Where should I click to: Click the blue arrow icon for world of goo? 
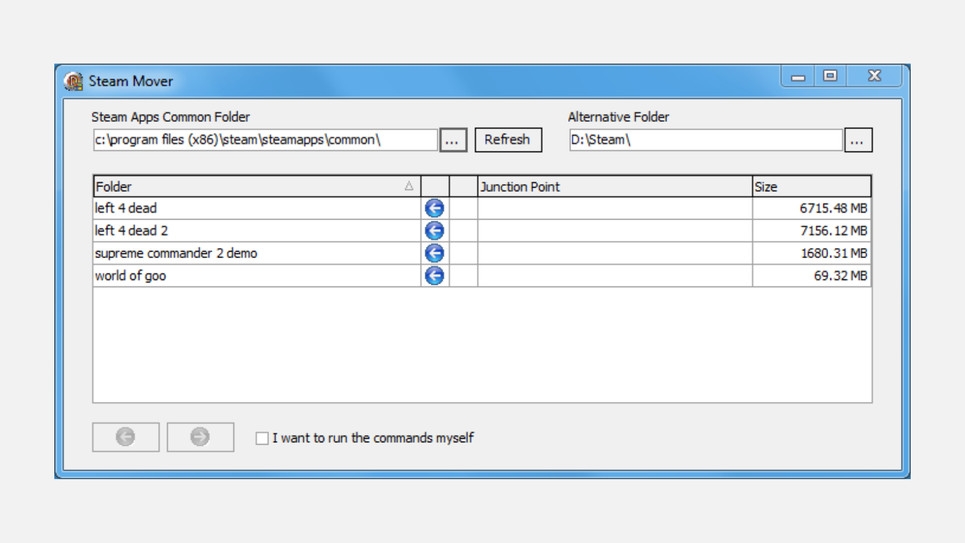pos(434,275)
